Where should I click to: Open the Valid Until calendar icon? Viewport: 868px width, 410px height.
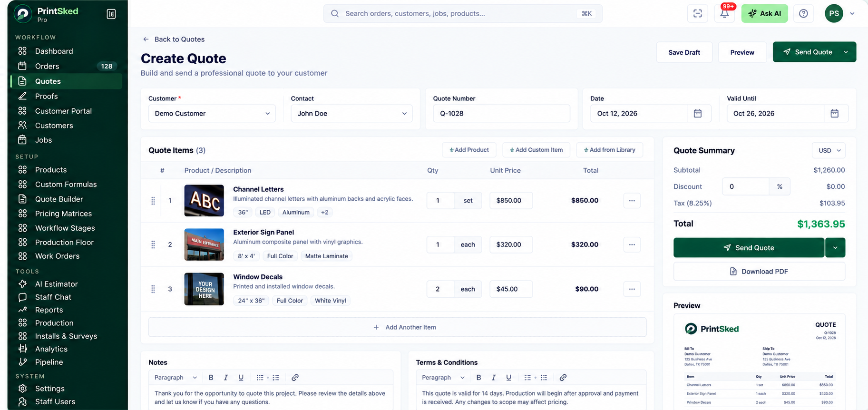(834, 113)
